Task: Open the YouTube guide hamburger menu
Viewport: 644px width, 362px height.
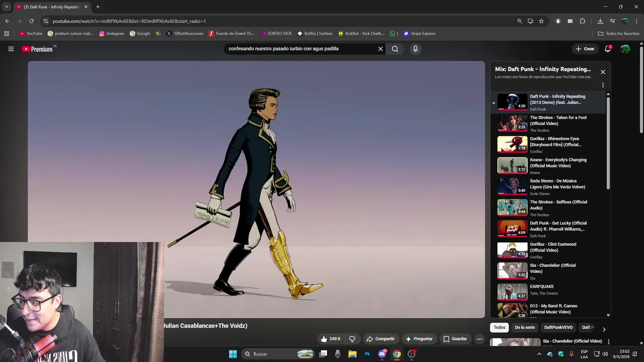Action: click(x=11, y=49)
